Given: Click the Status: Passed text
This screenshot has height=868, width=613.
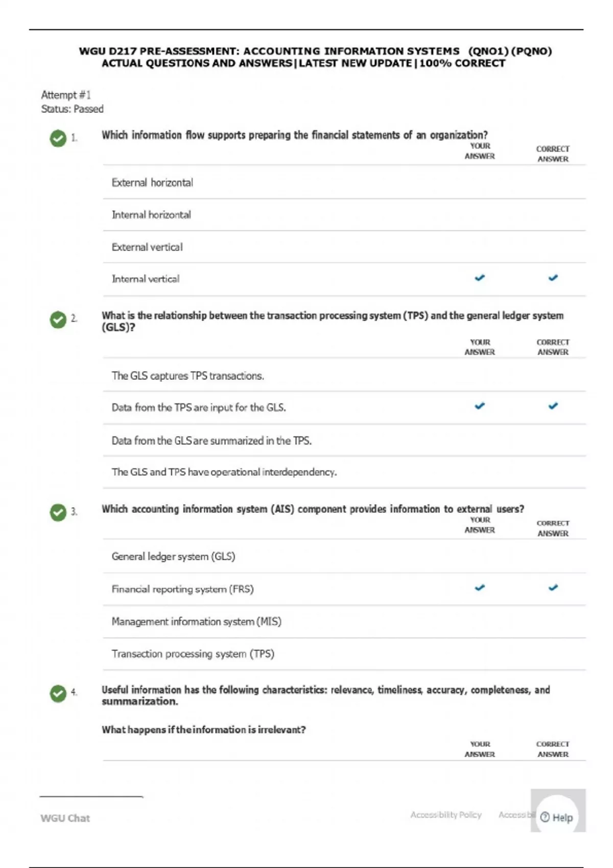Looking at the screenshot, I should [73, 109].
